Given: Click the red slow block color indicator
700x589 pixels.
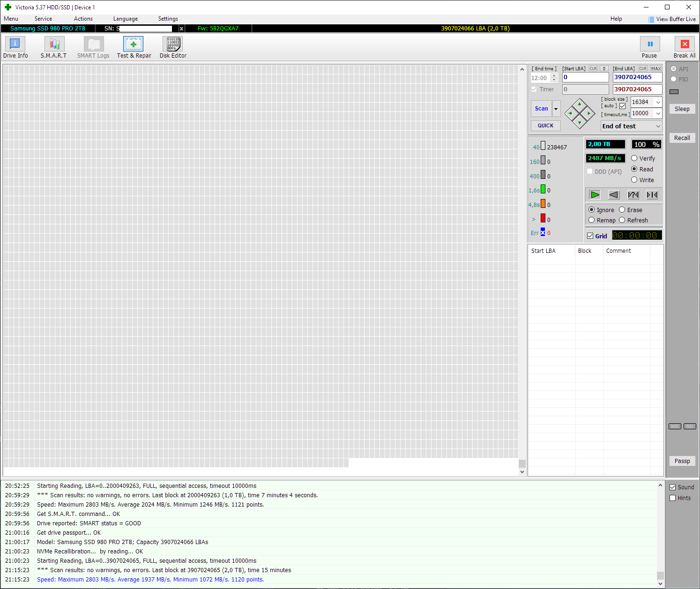Looking at the screenshot, I should click(x=543, y=218).
